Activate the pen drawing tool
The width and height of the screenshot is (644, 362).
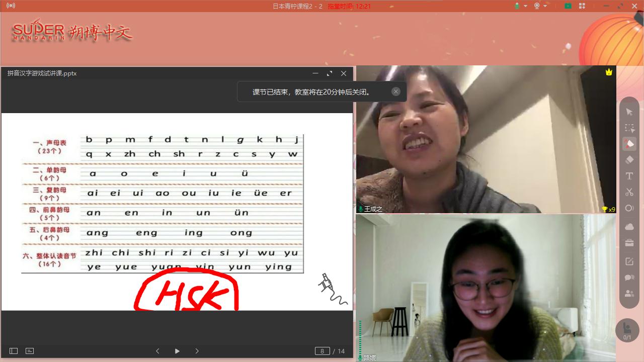[629, 144]
